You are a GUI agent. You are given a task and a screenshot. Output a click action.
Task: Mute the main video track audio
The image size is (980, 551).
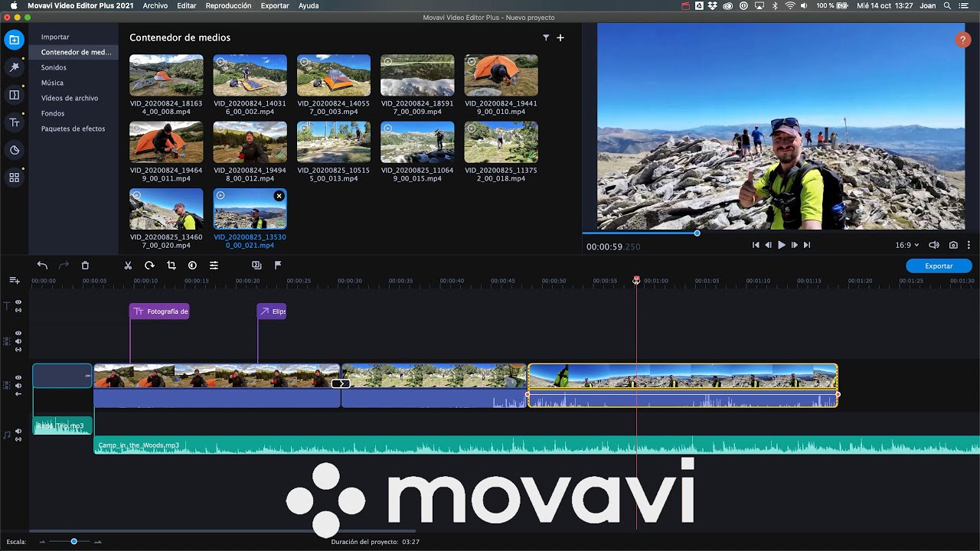click(18, 386)
